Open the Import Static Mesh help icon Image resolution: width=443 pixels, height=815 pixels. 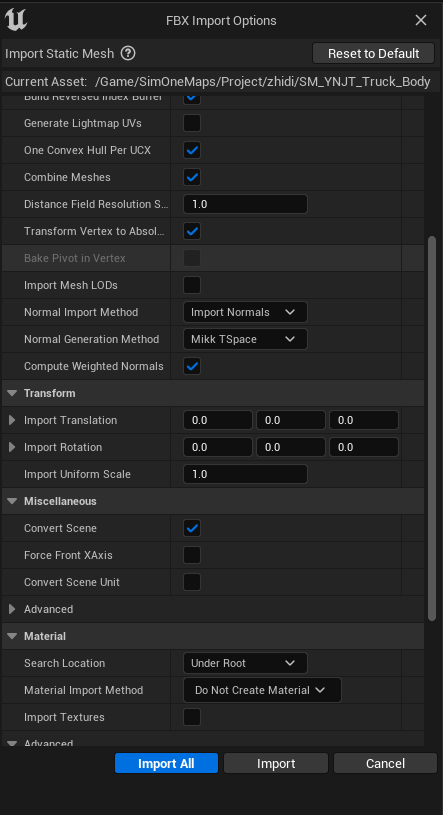pos(128,54)
